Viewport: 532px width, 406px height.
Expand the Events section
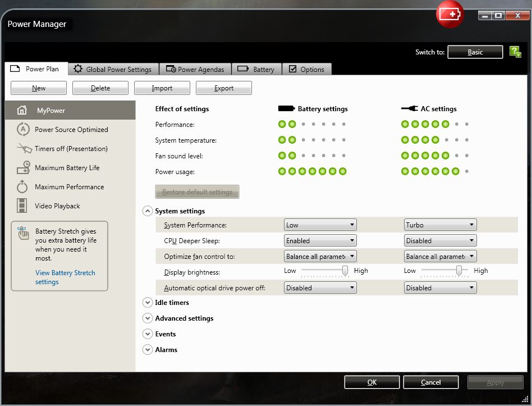[x=147, y=334]
